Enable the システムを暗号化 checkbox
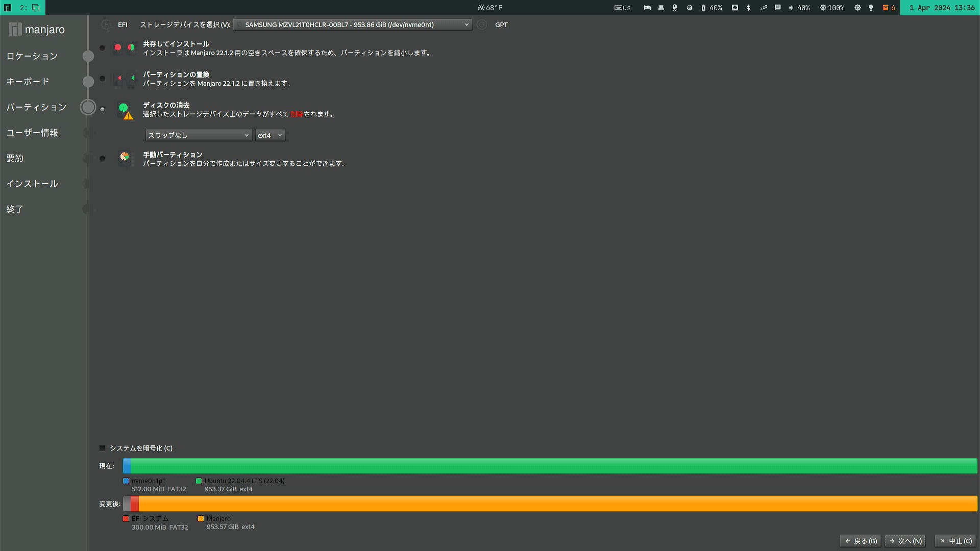The width and height of the screenshot is (980, 551). pyautogui.click(x=102, y=448)
